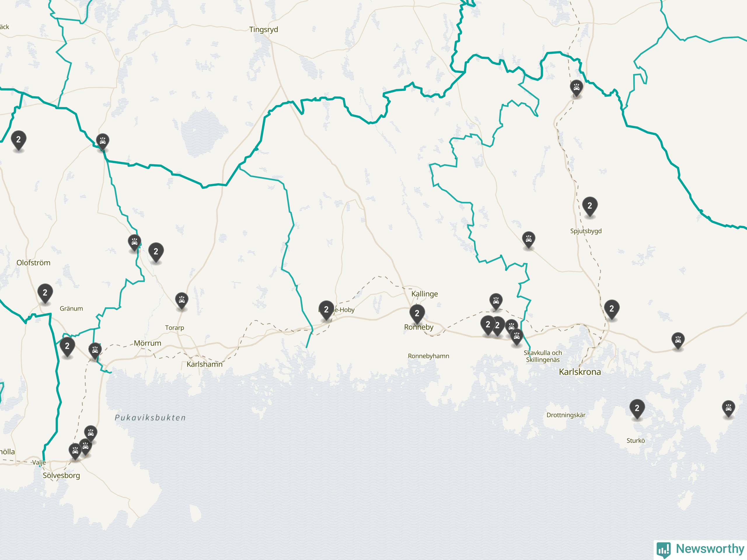
Task: Click the car accident marker above Torarp
Action: [182, 300]
